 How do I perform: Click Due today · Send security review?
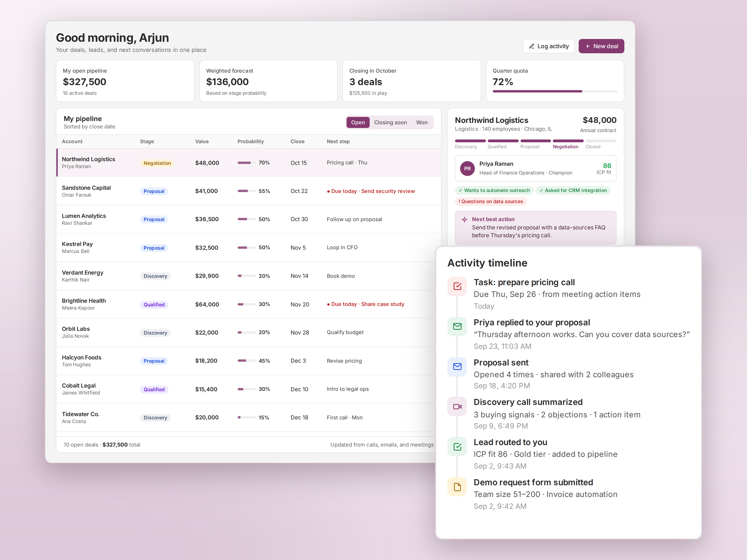click(371, 191)
